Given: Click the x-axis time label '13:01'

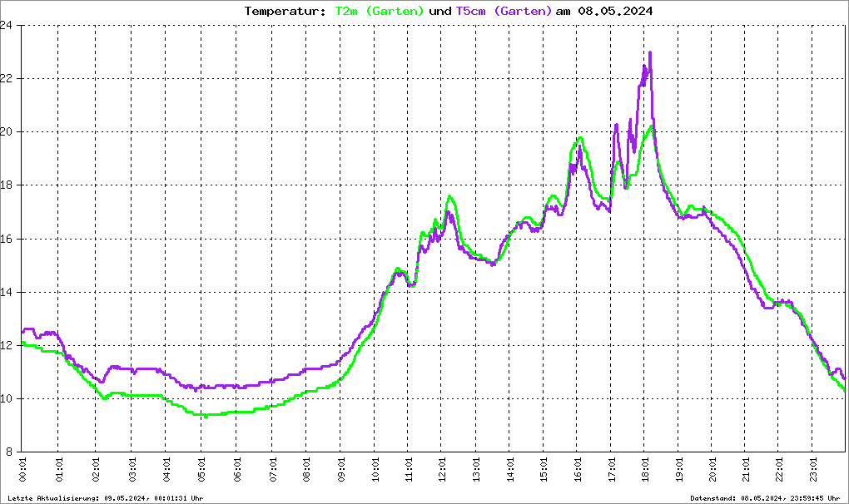Looking at the screenshot, I should click(476, 469).
